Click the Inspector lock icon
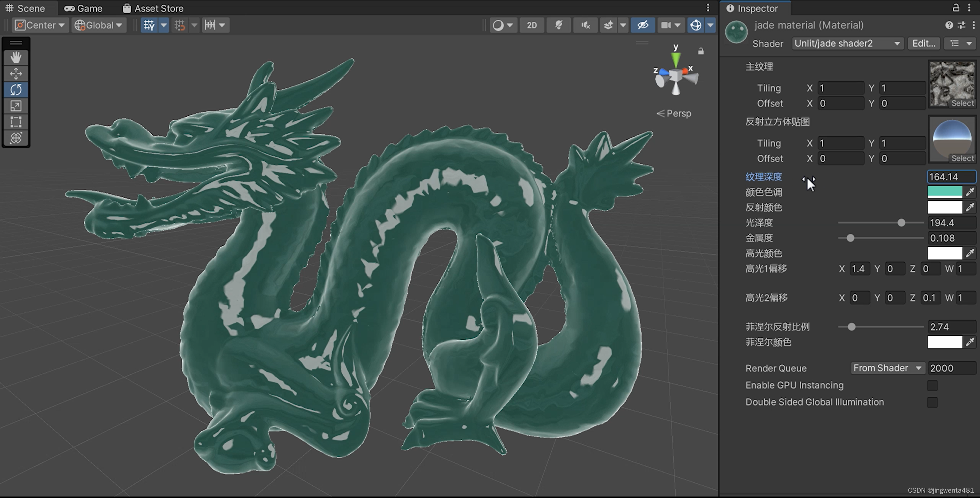 [955, 8]
